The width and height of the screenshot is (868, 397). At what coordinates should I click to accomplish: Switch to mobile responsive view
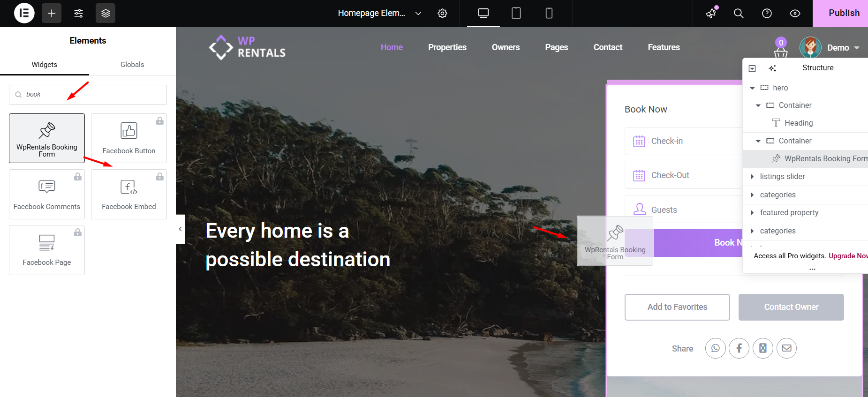pos(549,13)
